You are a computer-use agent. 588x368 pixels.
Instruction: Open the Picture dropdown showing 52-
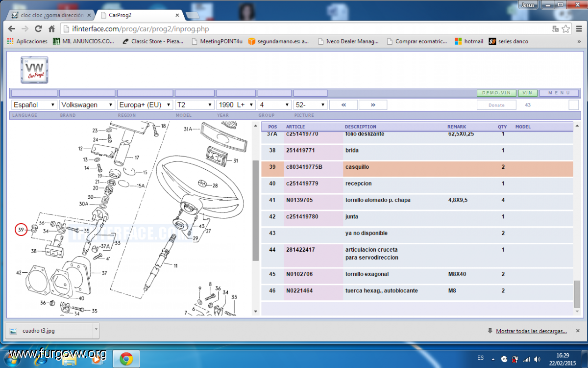click(x=310, y=105)
